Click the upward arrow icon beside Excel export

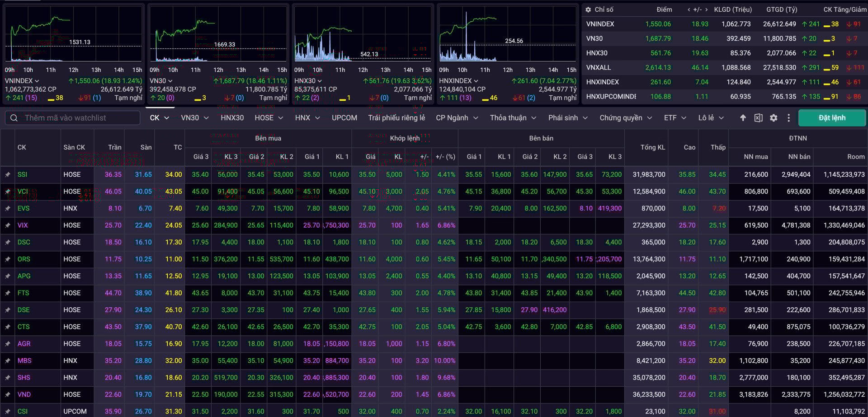click(743, 118)
